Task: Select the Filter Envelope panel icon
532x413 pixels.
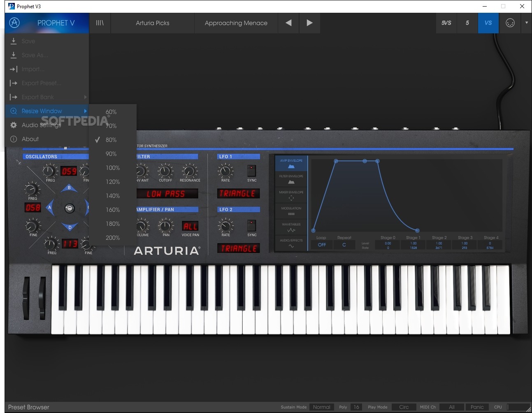Action: pos(291,179)
